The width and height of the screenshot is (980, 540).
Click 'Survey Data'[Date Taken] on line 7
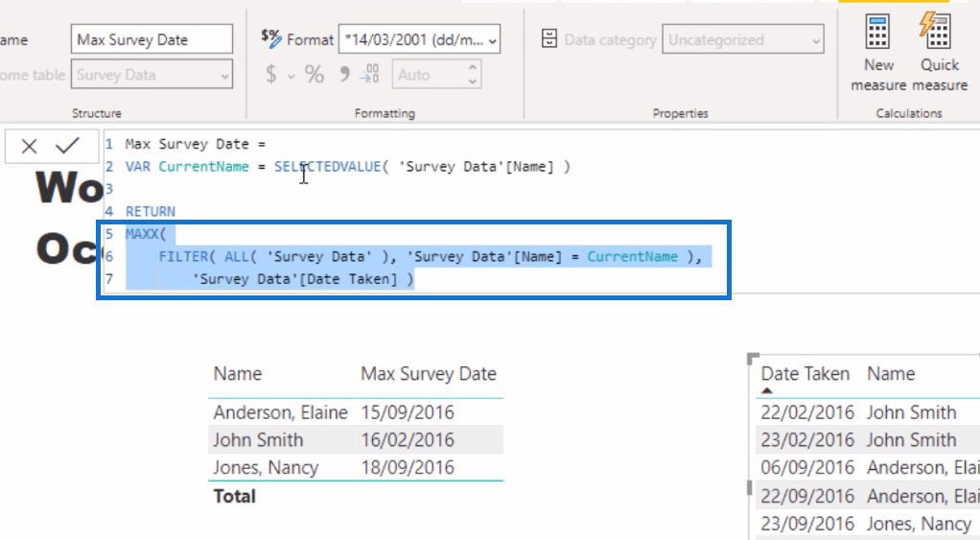click(x=294, y=279)
